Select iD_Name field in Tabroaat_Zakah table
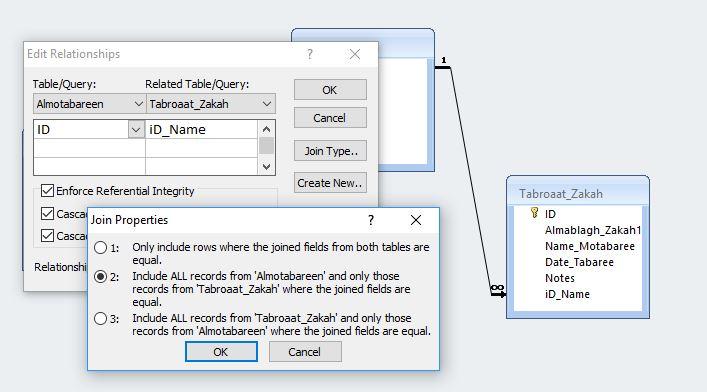Image resolution: width=707 pixels, height=392 pixels. click(x=567, y=294)
